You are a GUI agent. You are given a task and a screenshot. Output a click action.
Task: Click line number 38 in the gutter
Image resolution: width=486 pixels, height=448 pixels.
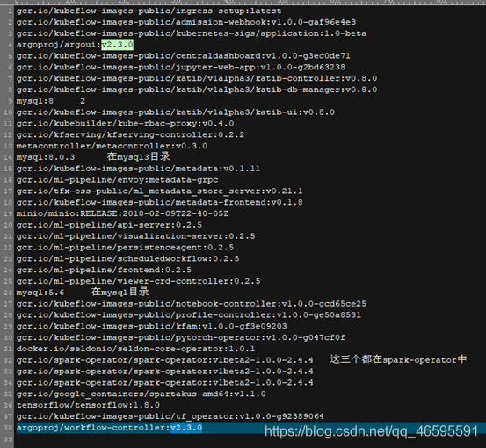pos(8,428)
